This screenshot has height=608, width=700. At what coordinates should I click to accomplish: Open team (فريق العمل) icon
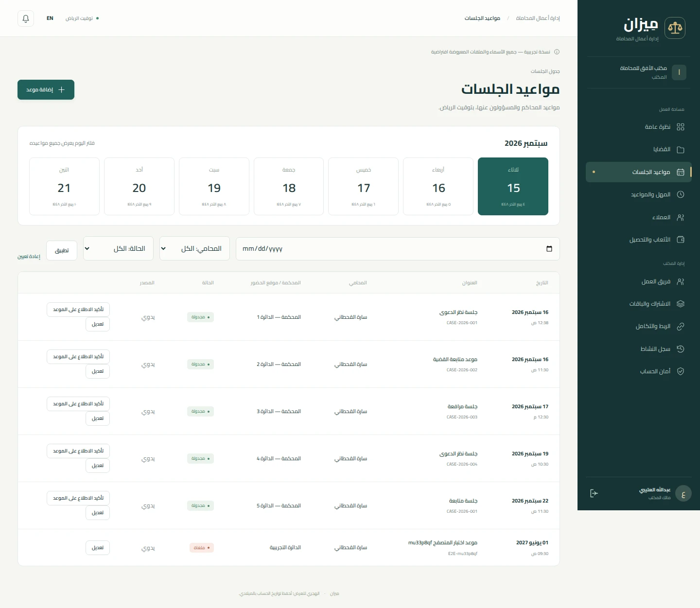point(681,281)
